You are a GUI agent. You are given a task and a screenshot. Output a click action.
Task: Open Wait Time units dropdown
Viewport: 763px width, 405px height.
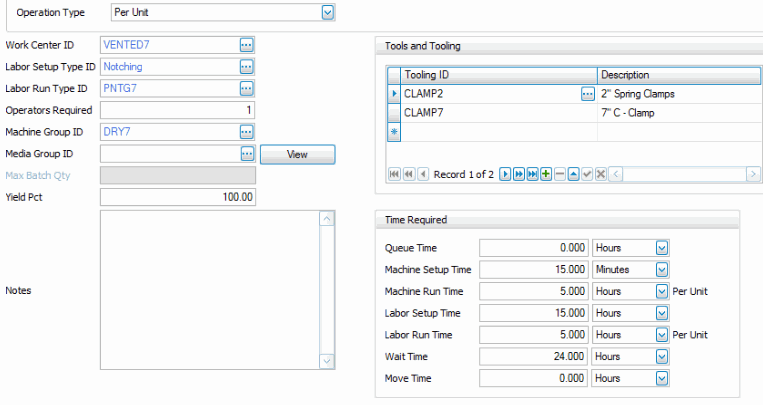[x=661, y=356]
